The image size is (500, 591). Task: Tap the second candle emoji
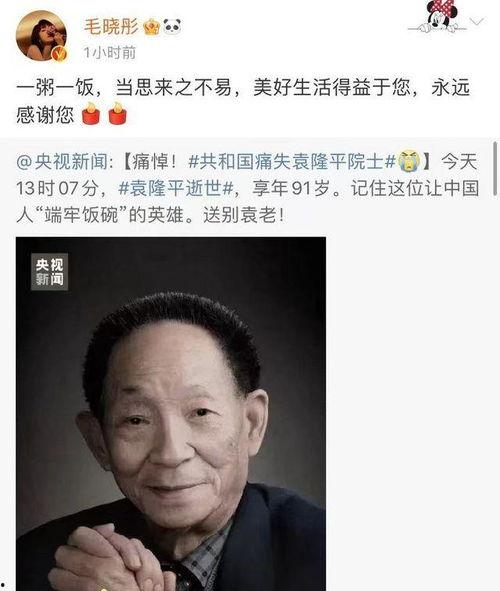[118, 113]
